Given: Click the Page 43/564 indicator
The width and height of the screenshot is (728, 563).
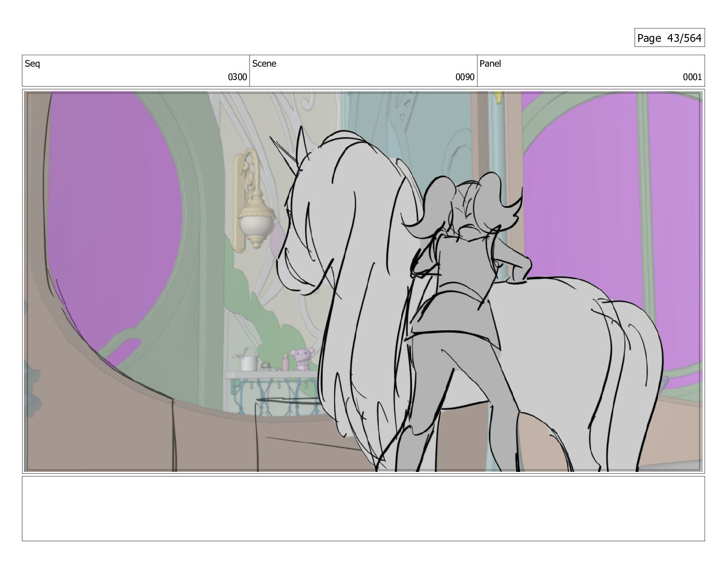Looking at the screenshot, I should (669, 38).
